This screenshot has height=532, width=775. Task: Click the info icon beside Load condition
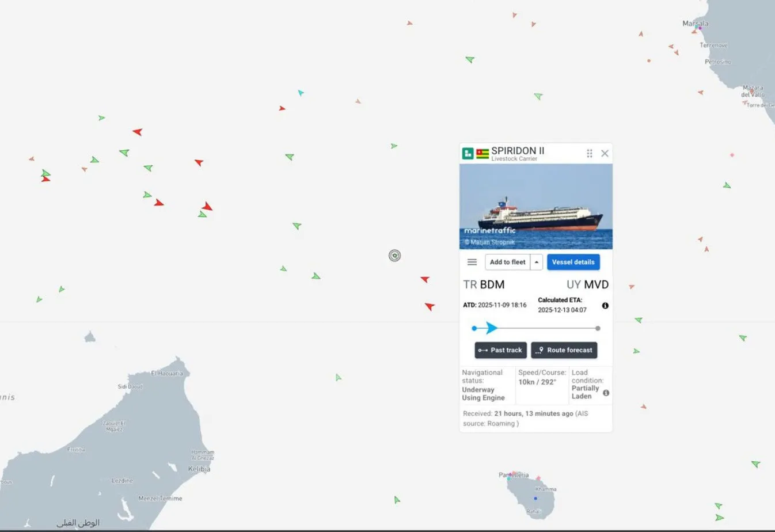click(606, 393)
